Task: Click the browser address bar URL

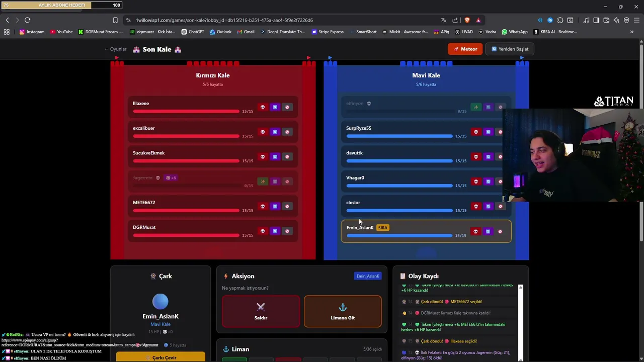Action: (x=224, y=20)
